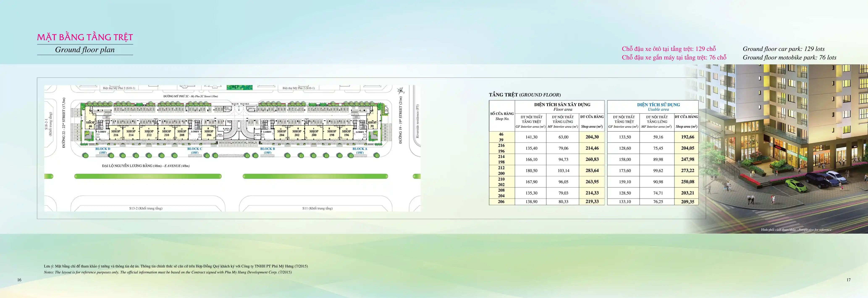Click page number 16
Screen dimensions: 868x298
coord(19,280)
